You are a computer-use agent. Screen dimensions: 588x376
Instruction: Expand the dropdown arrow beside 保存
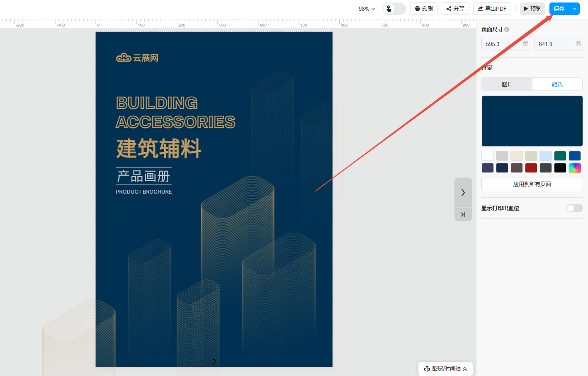click(x=574, y=9)
